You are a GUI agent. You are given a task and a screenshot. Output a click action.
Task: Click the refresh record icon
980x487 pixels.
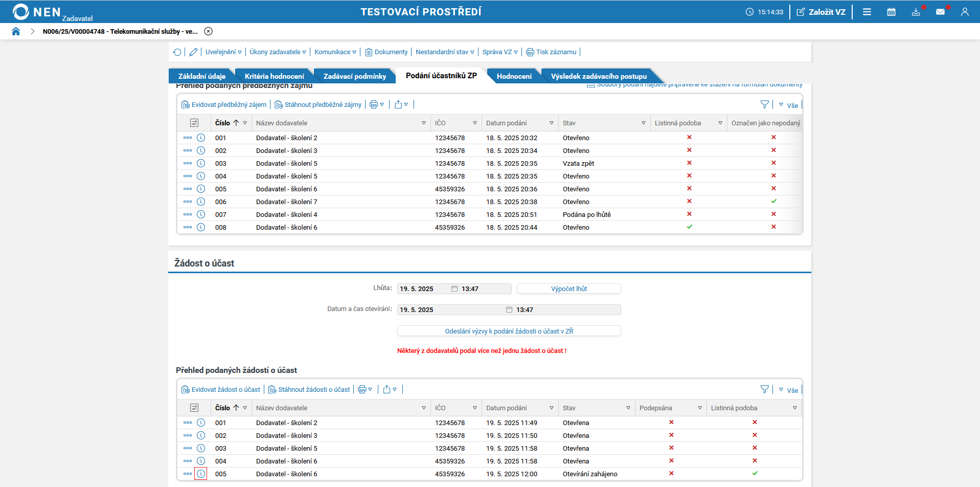[177, 52]
